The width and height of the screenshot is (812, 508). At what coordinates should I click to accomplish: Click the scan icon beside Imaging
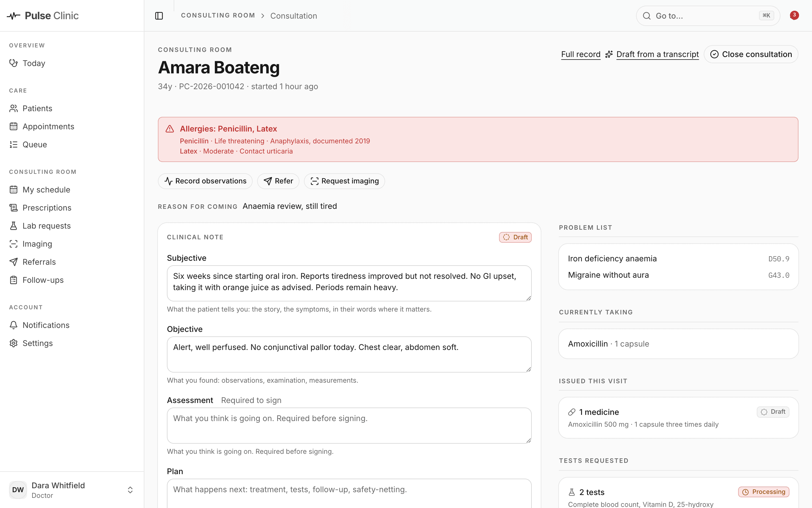coord(14,244)
